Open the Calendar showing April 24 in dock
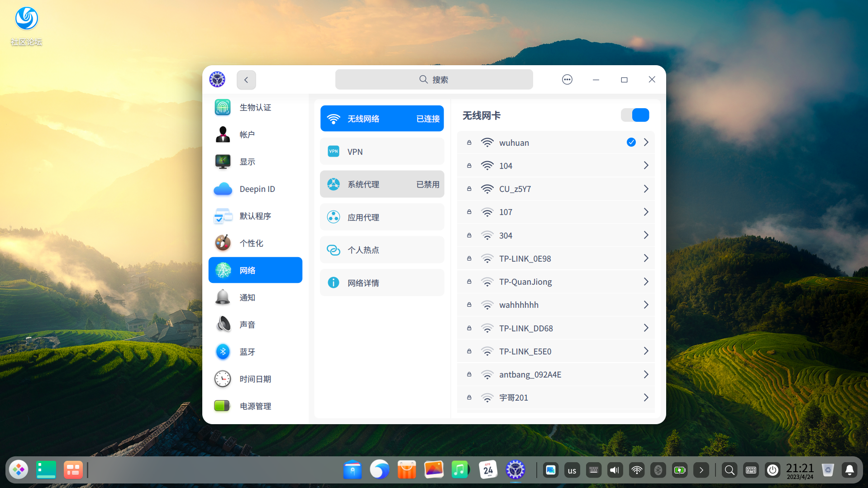Viewport: 868px width, 488px height. [x=488, y=469]
